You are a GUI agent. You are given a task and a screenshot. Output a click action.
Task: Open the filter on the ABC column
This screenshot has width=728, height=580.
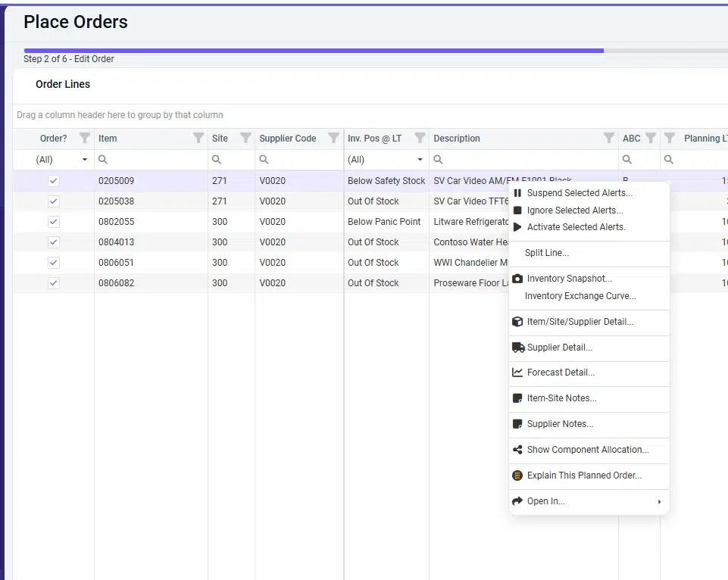point(651,138)
